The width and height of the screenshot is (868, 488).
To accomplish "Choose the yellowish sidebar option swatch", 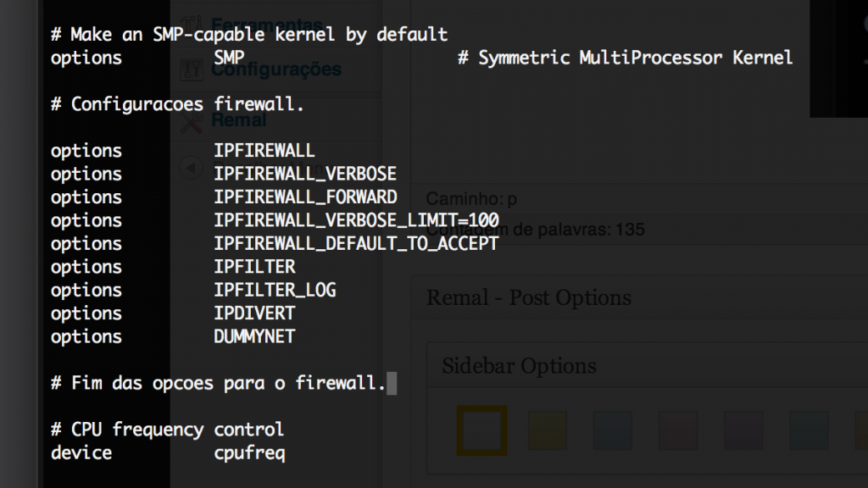I will 548,430.
